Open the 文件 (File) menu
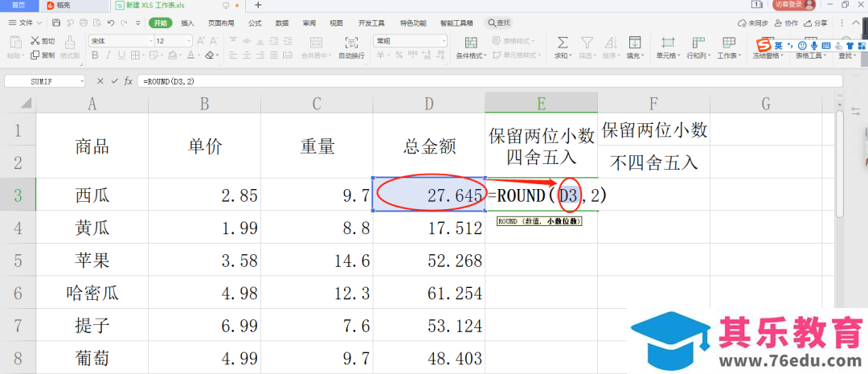This screenshot has width=868, height=374. [x=26, y=23]
